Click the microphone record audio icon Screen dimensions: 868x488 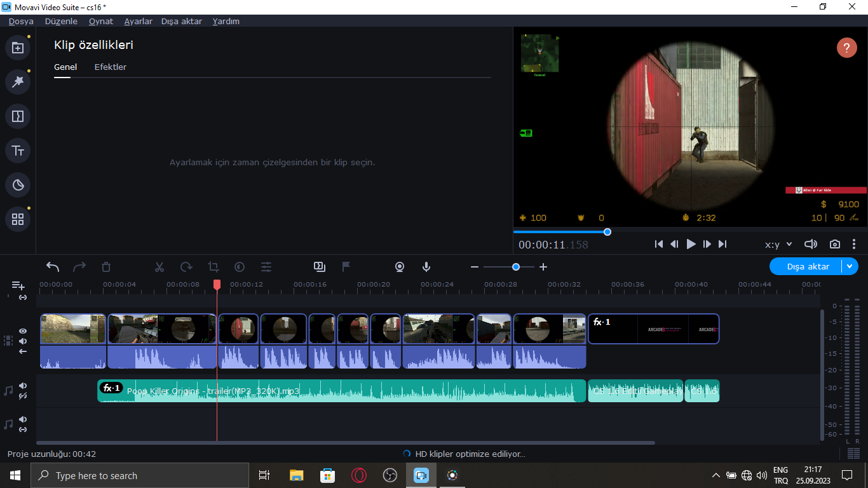pos(426,267)
